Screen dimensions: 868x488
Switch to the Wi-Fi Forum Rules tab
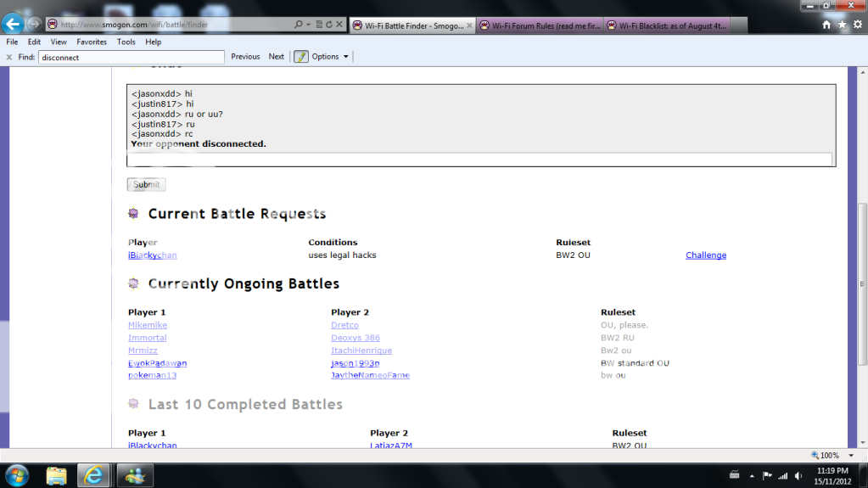(539, 25)
